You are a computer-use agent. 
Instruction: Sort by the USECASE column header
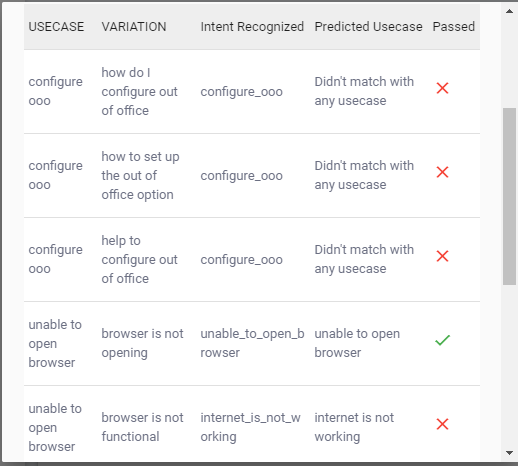coord(56,27)
